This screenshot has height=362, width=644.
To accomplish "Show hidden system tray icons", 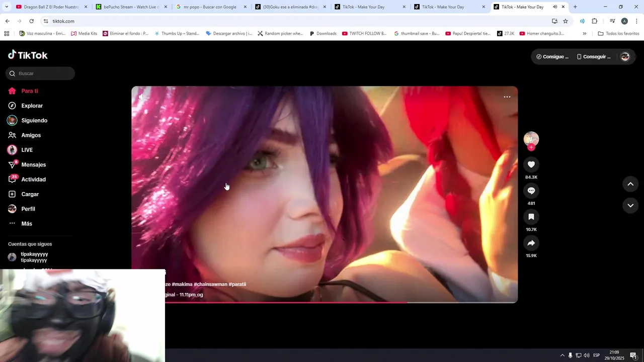I will pos(562,355).
